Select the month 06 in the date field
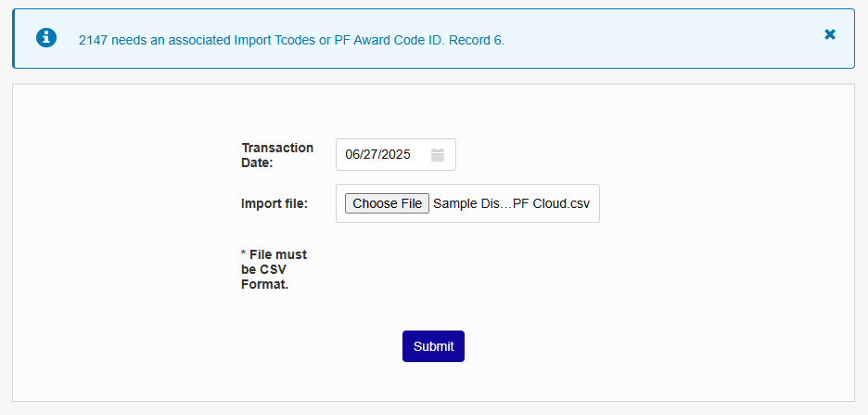The height and width of the screenshot is (415, 868). pyautogui.click(x=353, y=155)
